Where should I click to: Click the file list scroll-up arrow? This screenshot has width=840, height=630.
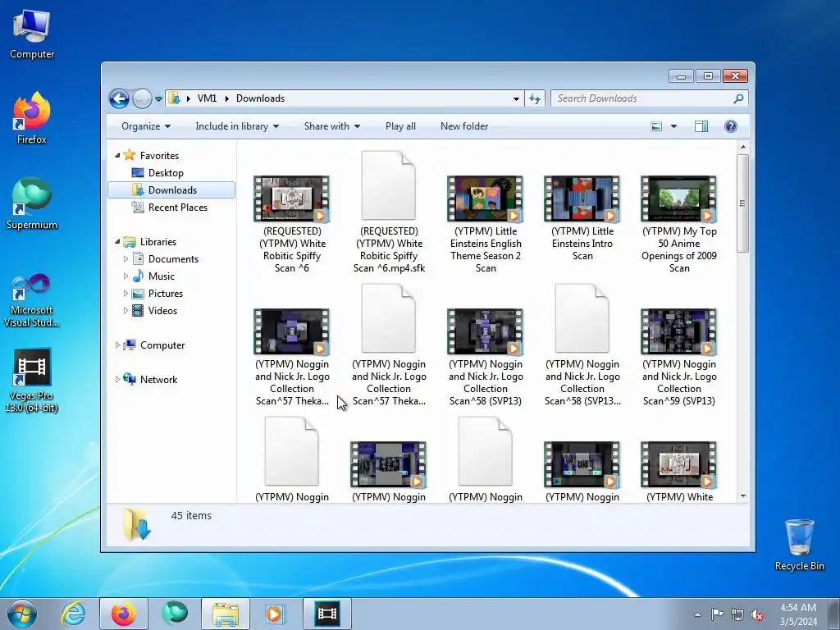point(743,147)
